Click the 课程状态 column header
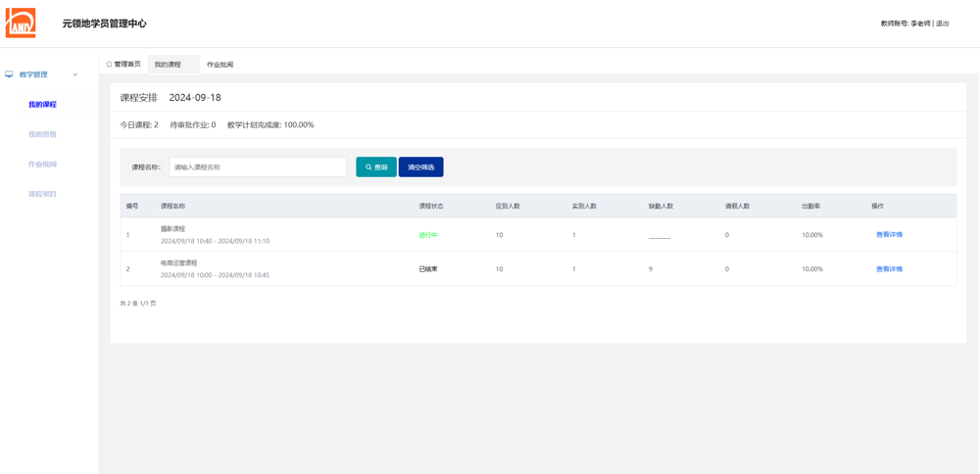980x474 pixels. pos(431,207)
